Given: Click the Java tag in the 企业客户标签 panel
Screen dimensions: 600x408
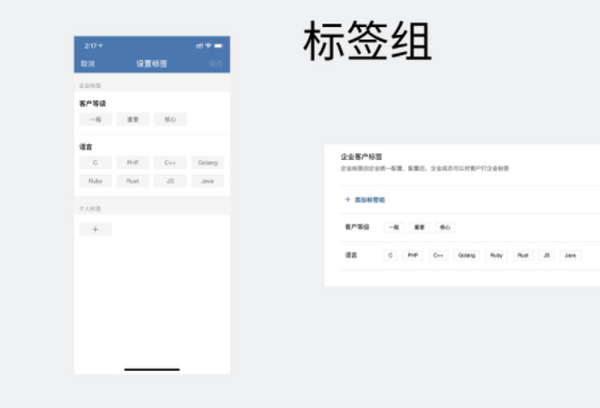Looking at the screenshot, I should 570,255.
